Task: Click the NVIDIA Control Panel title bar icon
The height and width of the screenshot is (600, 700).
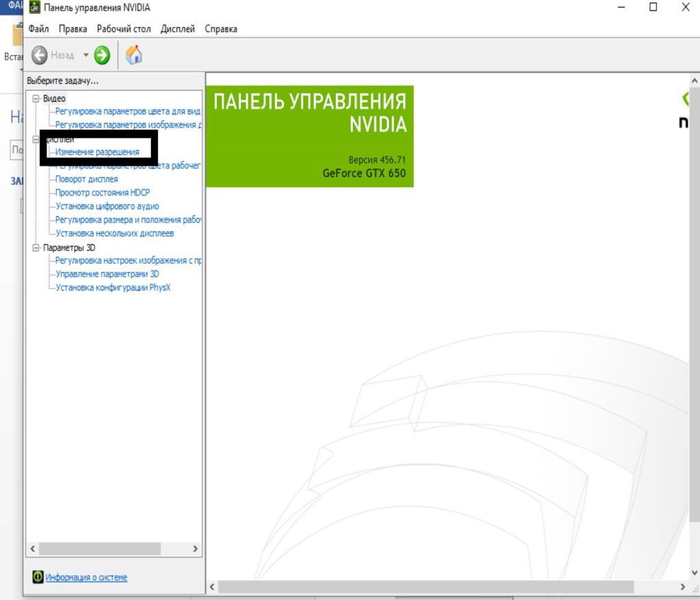Action: (x=34, y=8)
